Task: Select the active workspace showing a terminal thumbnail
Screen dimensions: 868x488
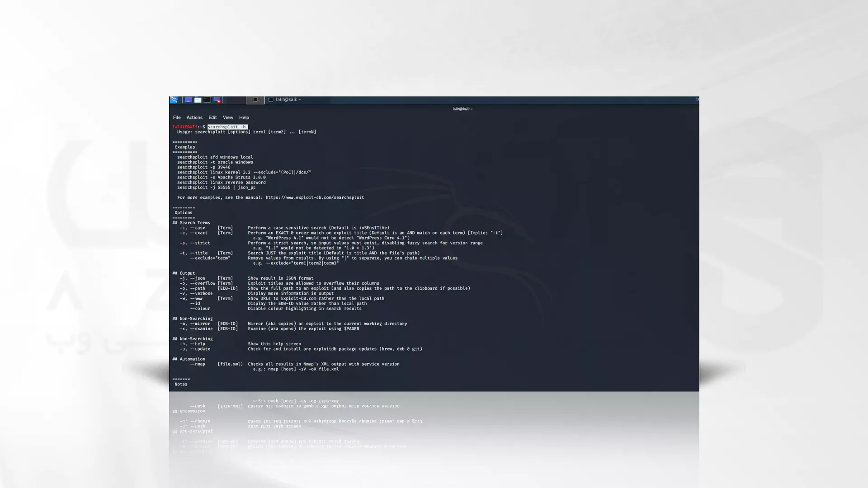Action: click(255, 100)
